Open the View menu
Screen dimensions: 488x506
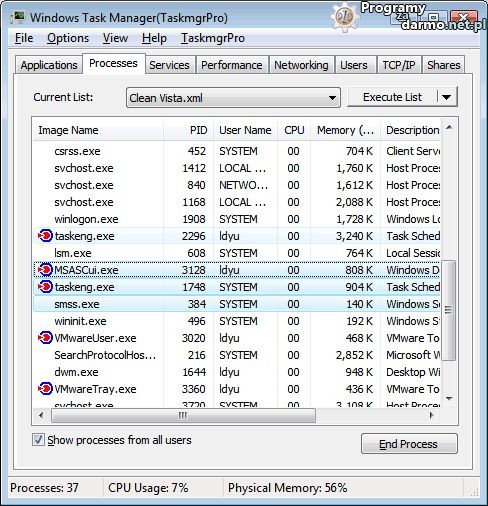(115, 38)
